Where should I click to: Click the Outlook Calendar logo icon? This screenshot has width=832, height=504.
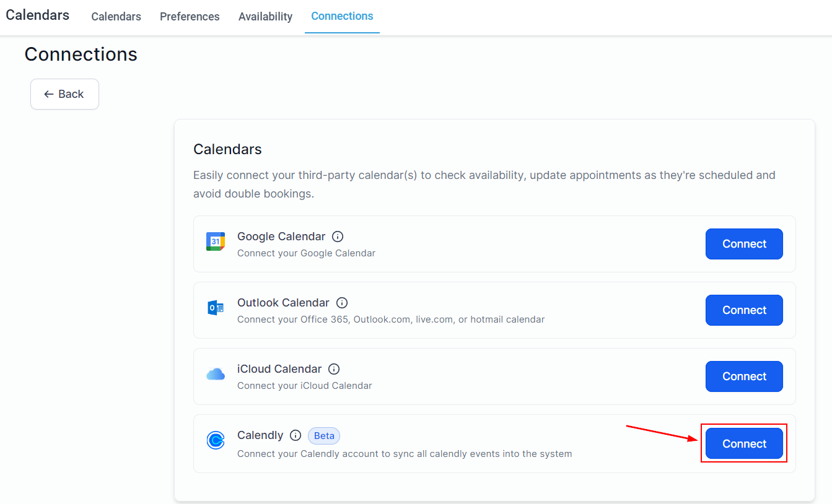pyautogui.click(x=216, y=308)
